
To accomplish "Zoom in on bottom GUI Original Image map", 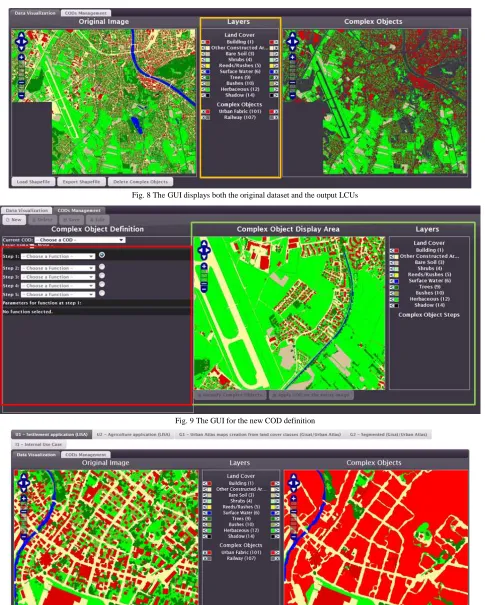I will (x=24, y=499).
